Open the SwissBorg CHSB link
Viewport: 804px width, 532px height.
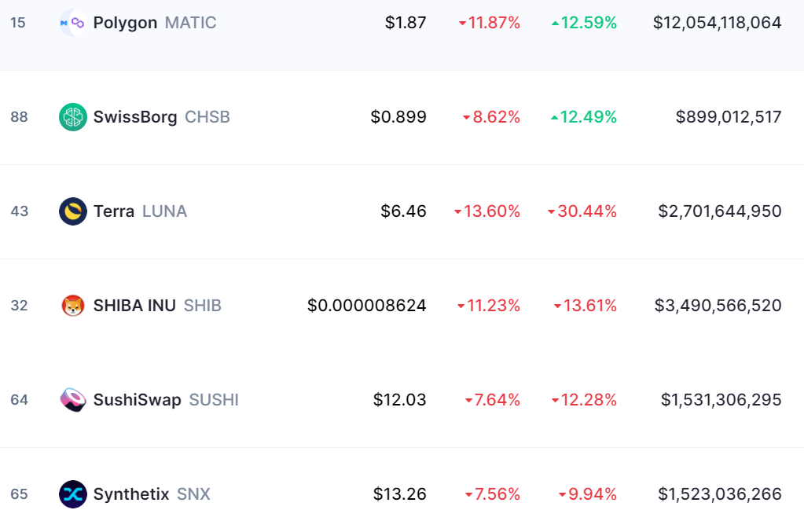[x=162, y=117]
